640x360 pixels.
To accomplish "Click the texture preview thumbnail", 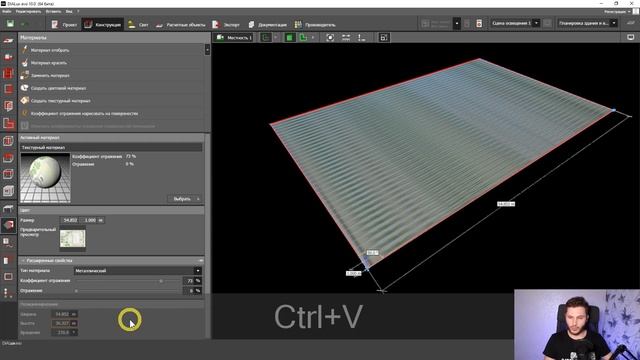I will coord(73,239).
